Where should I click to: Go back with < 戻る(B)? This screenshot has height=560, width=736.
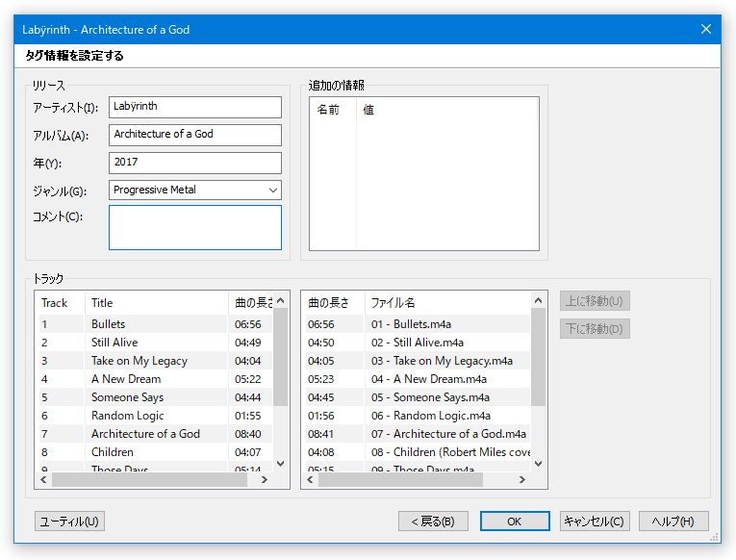tap(433, 522)
